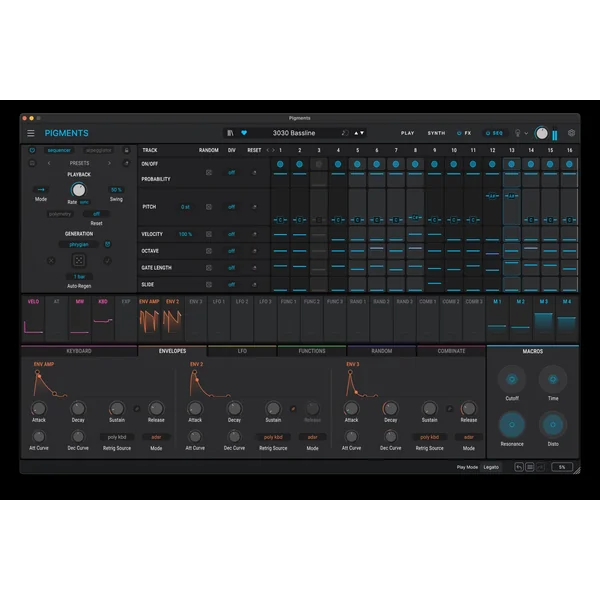
Task: Click the sound design tips lightbulb icon
Action: coord(517,133)
